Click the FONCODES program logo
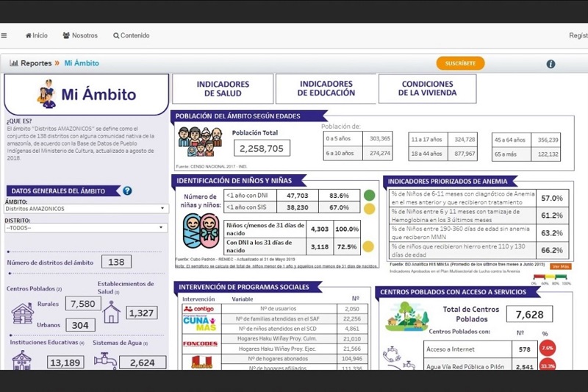Image resolution: width=588 pixels, height=392 pixels. pyautogui.click(x=200, y=343)
